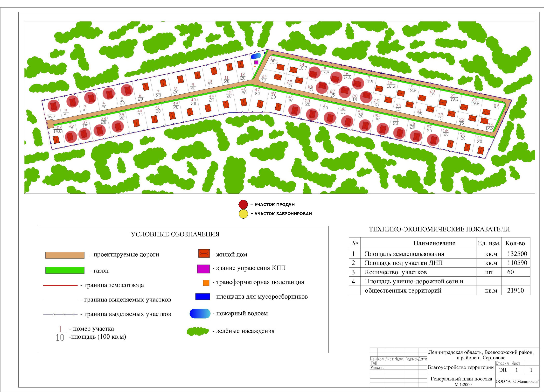Click the house on plot 13
Screen dimensions: 544x392
click(280, 67)
